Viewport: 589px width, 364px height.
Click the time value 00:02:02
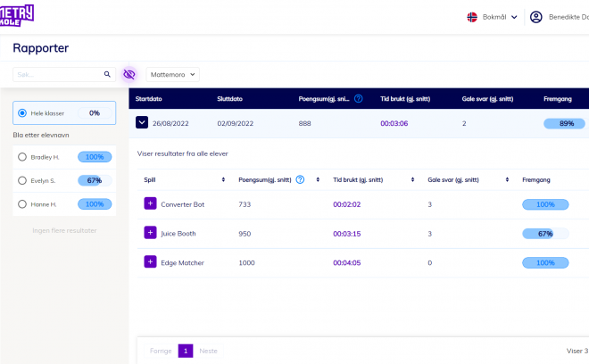click(x=347, y=204)
